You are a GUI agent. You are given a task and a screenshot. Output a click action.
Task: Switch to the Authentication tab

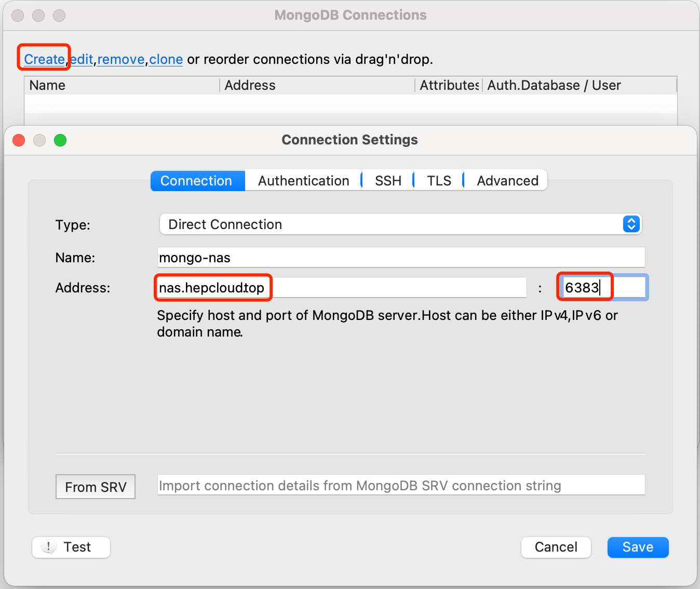[303, 181]
